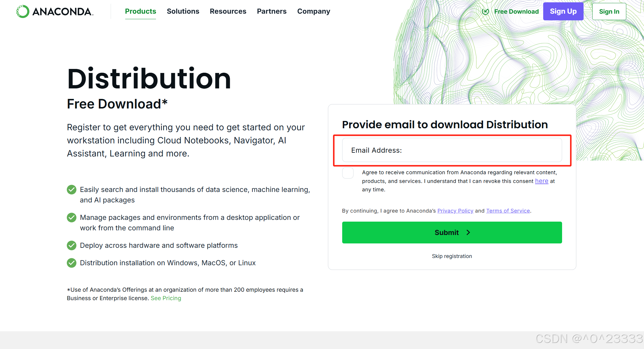Open the Solutions menu
Screen dimensions: 644x349
[183, 11]
